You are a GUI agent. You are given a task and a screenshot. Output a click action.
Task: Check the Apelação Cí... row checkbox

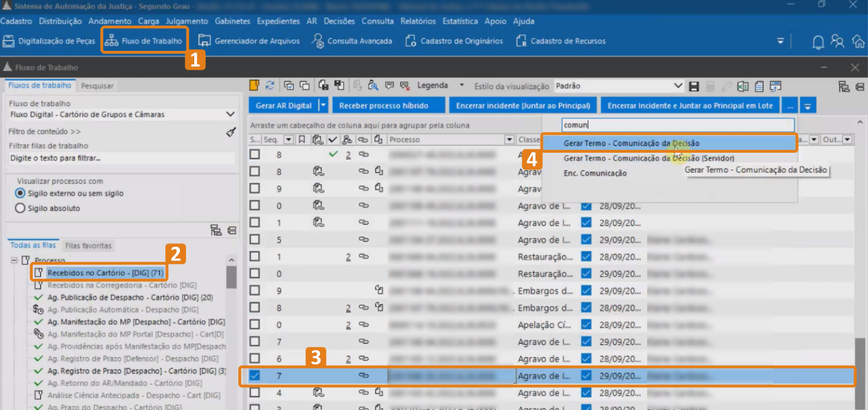[x=255, y=325]
